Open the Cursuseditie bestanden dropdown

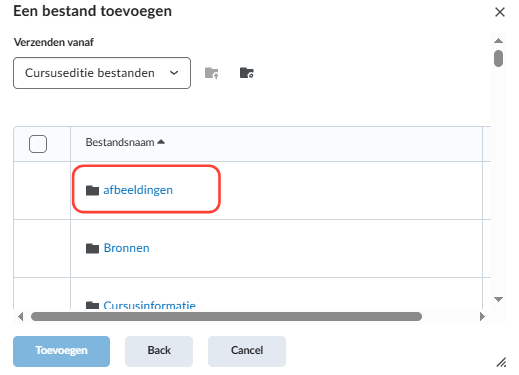coord(102,73)
